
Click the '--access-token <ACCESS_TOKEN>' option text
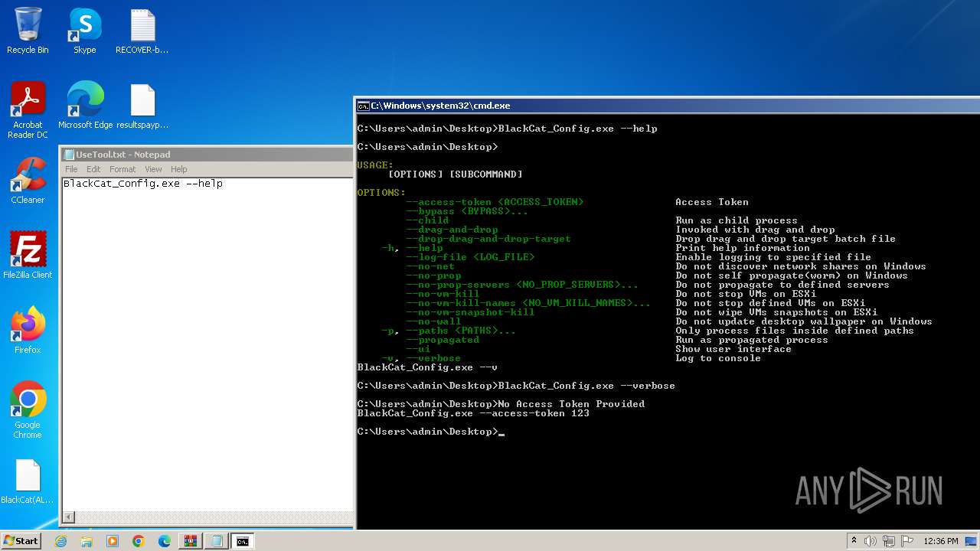click(495, 202)
